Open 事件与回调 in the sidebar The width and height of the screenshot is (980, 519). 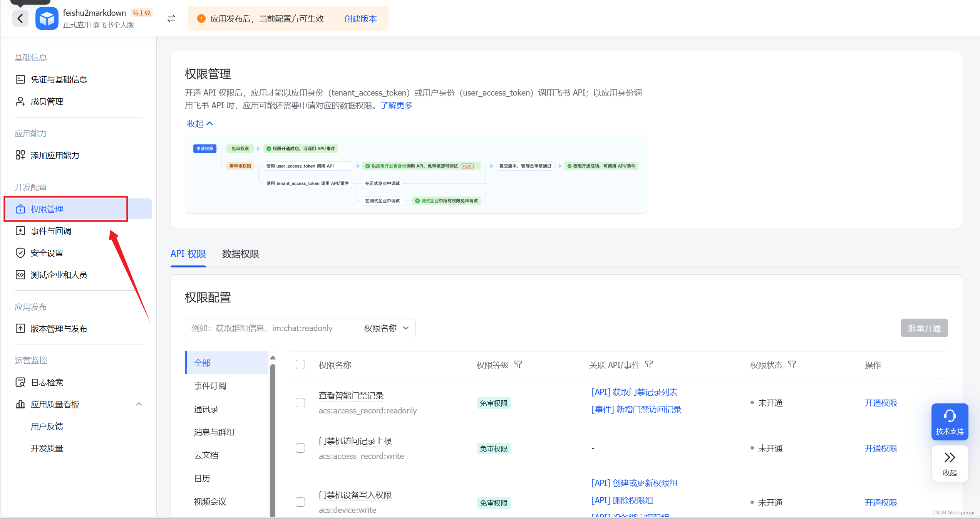(51, 231)
